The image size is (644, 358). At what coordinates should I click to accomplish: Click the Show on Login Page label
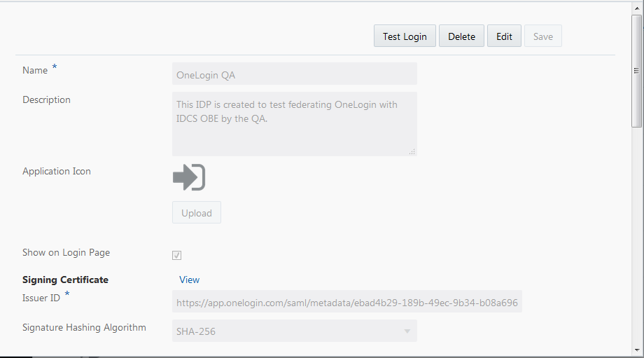[x=66, y=252]
